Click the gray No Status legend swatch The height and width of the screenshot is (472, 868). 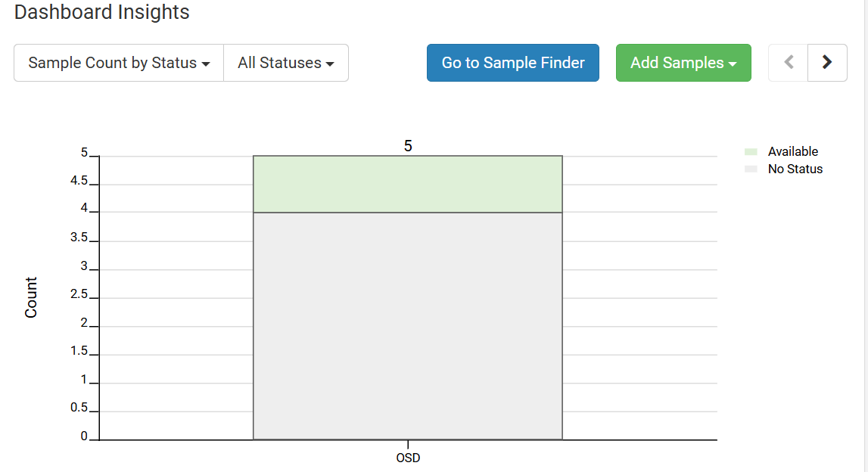[751, 169]
